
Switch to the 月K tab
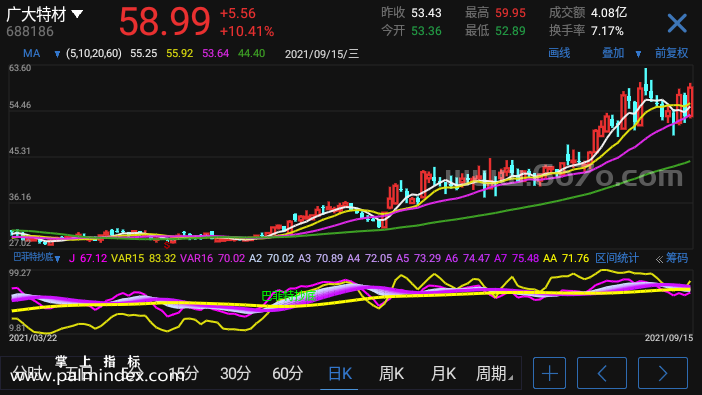pyautogui.click(x=443, y=373)
